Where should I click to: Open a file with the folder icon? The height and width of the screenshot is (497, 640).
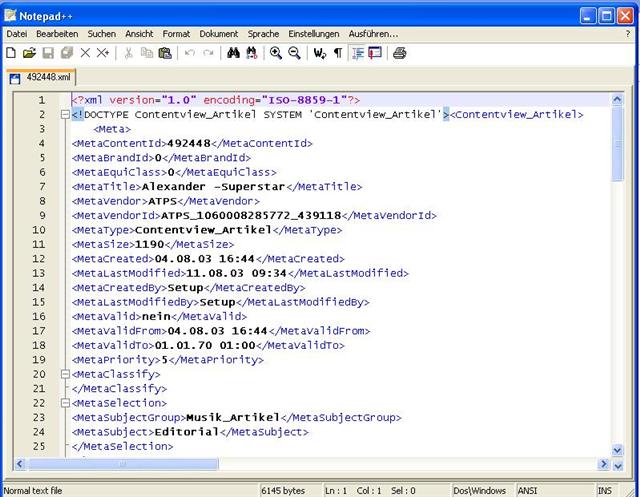click(x=29, y=53)
